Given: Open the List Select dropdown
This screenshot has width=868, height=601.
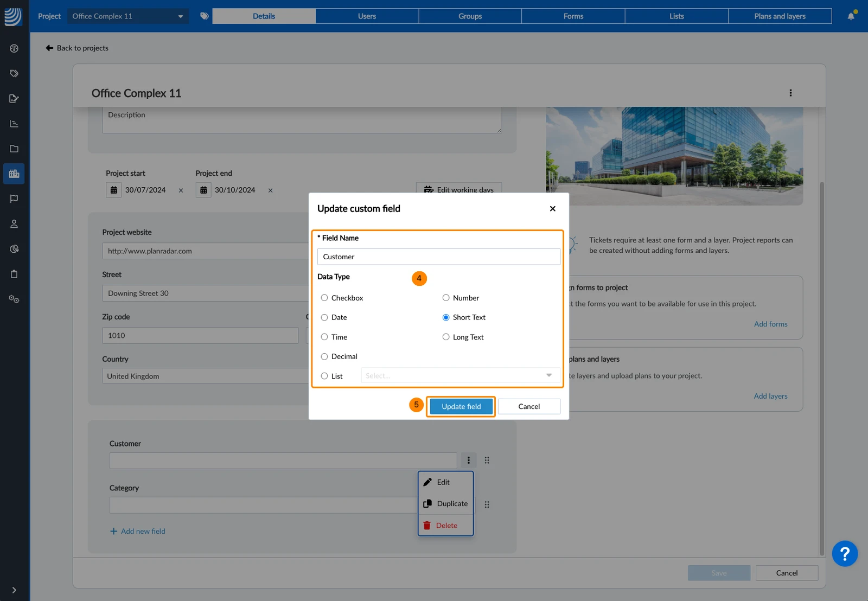Looking at the screenshot, I should [460, 375].
